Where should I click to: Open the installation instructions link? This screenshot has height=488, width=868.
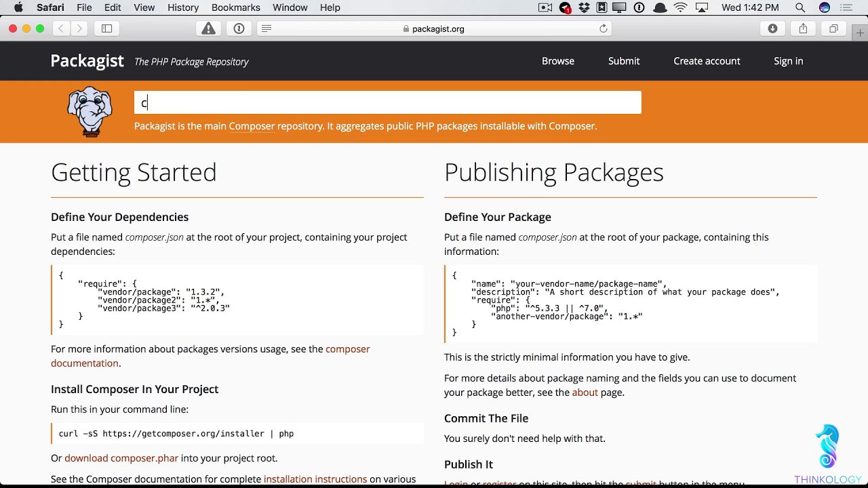315,479
